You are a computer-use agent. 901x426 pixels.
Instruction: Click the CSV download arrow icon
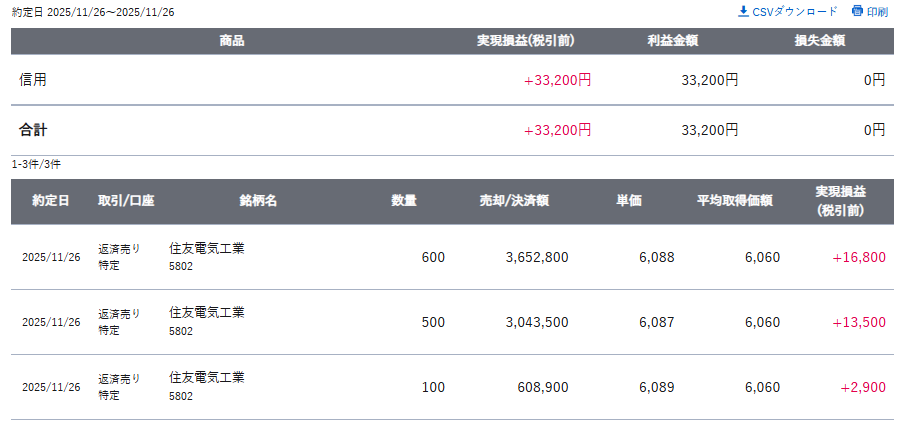(x=743, y=11)
